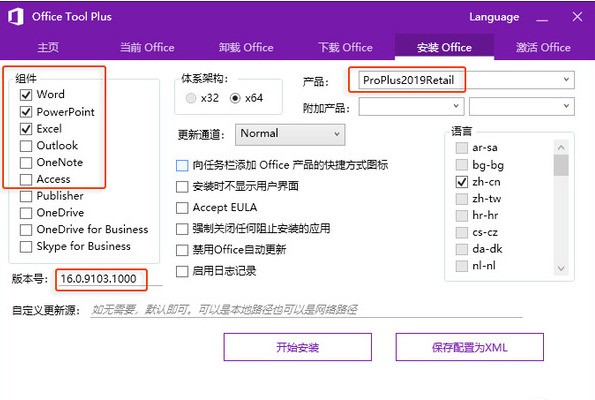
Task: Click the language list scrollbar thumb
Action: coord(561,165)
